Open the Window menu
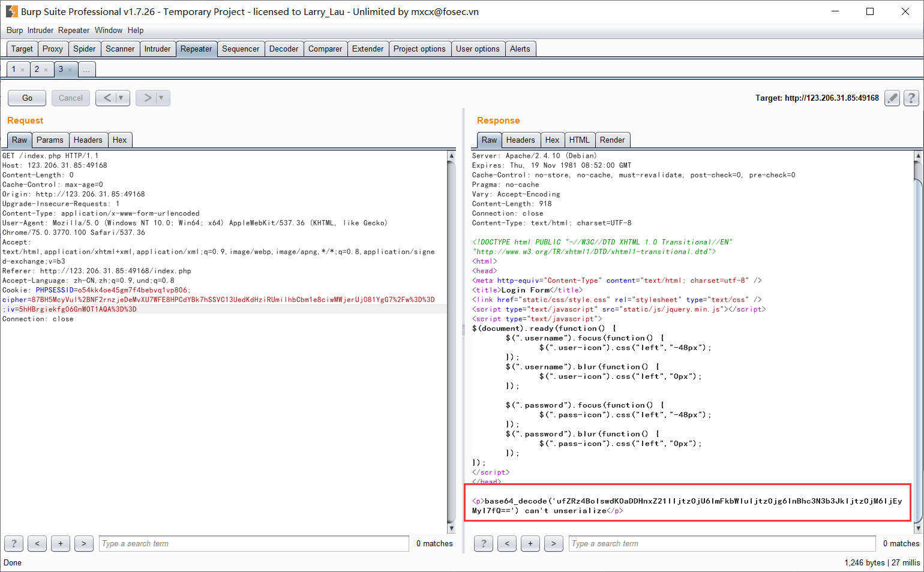This screenshot has height=572, width=924. 109,31
